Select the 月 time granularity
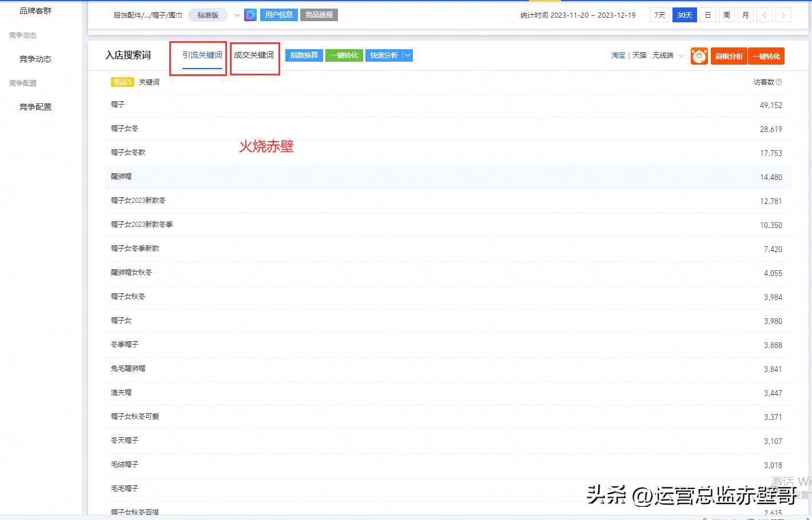Viewport: 812px width, 520px height. (746, 15)
